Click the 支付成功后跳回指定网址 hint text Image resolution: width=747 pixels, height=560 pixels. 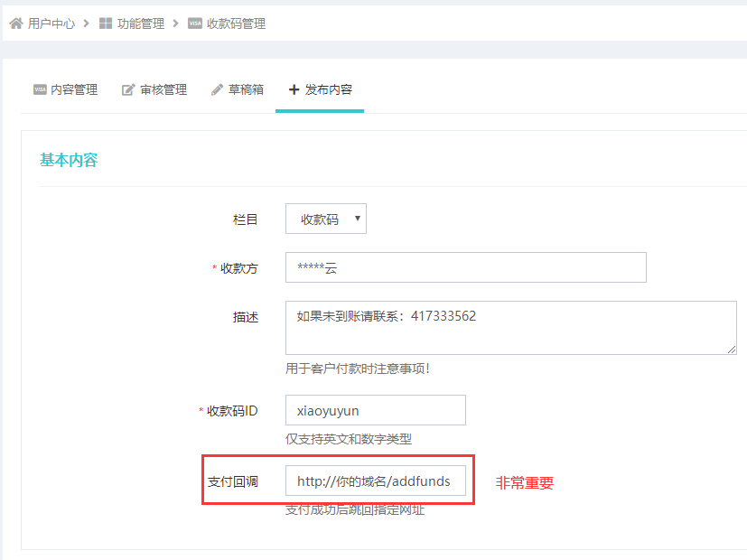355,509
